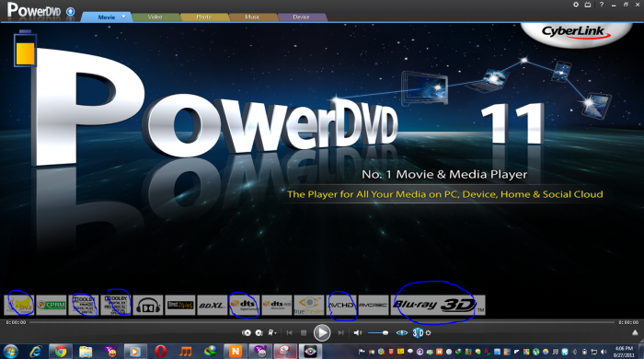Click the disc source icon in the controls
Image resolution: width=644 pixels, height=359 pixels.
tap(247, 332)
